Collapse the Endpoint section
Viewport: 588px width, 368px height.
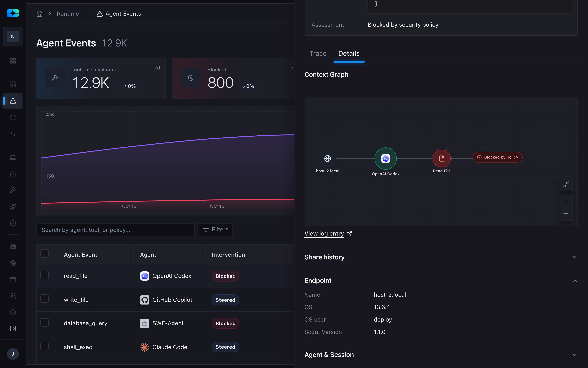coord(441,281)
